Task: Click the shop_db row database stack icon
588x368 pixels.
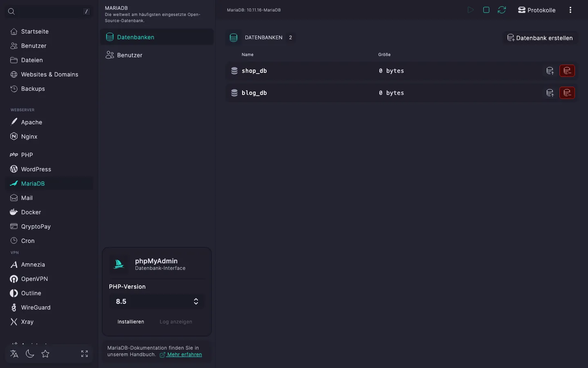Action: (234, 71)
